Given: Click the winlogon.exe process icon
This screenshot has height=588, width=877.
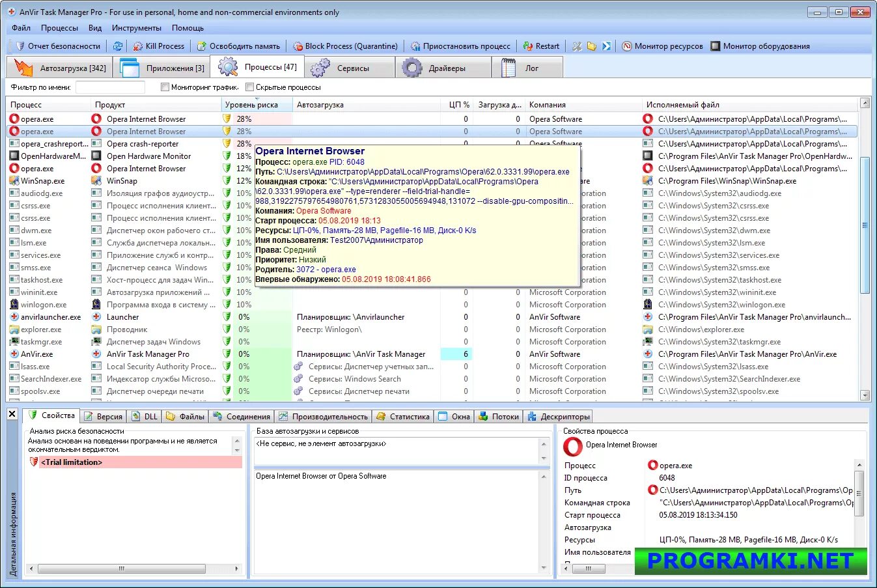Looking at the screenshot, I should click(14, 305).
